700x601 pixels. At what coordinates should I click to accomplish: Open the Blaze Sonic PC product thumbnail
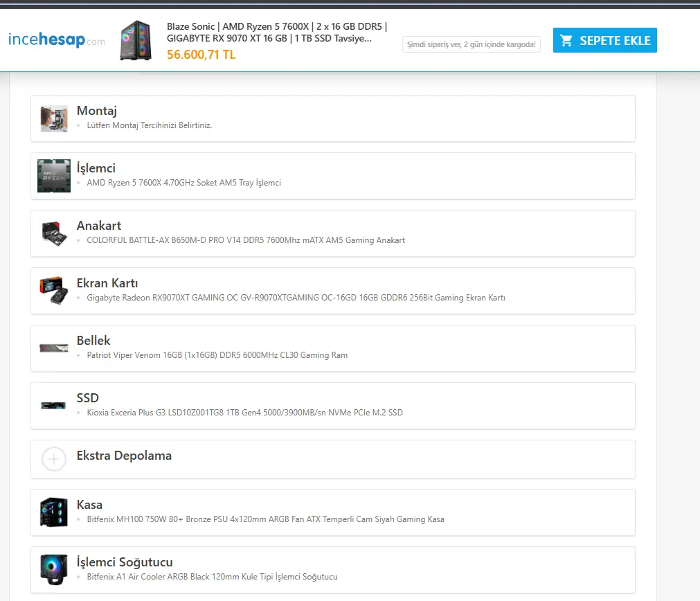click(x=136, y=40)
